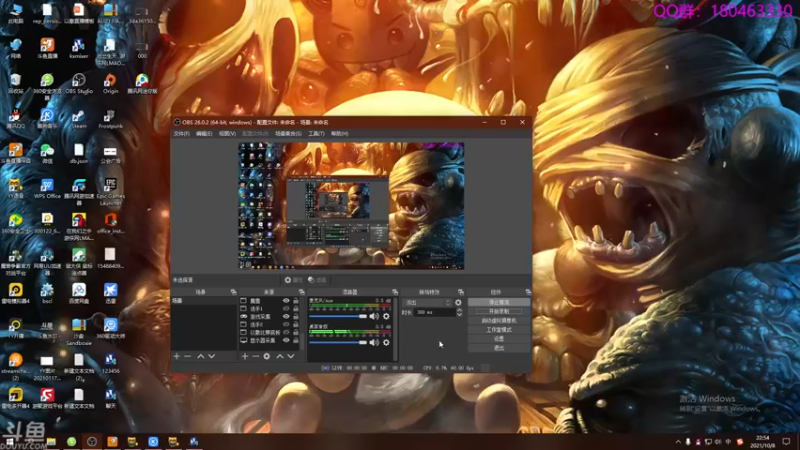Screen dimensions: 800x450
Task: Open the Origin desktop shortcut
Action: [x=110, y=84]
